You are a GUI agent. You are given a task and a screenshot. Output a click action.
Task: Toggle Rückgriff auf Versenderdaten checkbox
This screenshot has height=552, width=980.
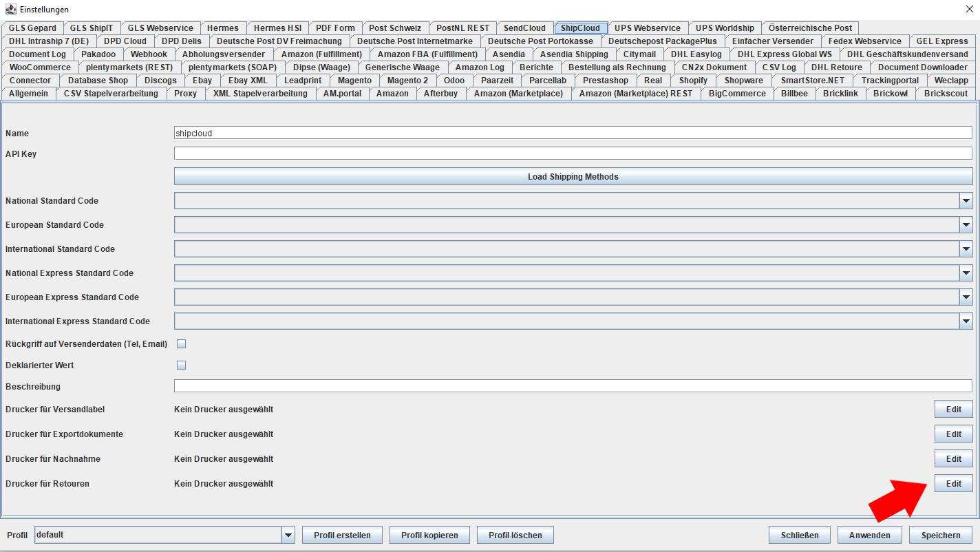click(182, 343)
